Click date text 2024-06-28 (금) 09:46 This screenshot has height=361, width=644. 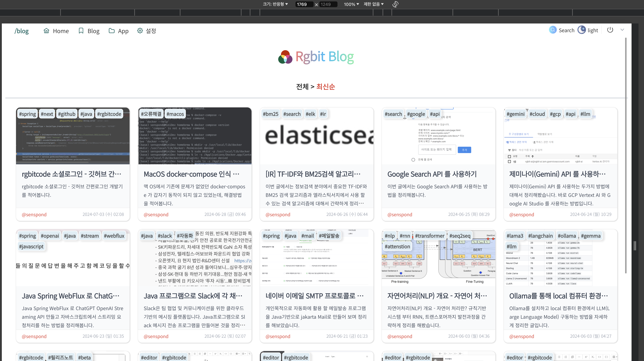225,214
